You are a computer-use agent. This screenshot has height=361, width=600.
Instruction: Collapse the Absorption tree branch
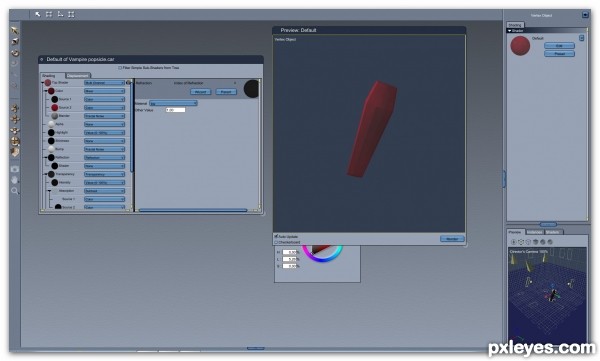coord(49,191)
